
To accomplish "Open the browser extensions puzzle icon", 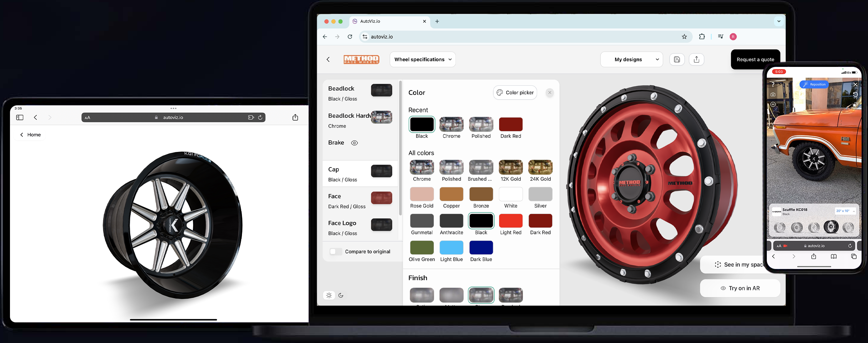I will (x=702, y=37).
